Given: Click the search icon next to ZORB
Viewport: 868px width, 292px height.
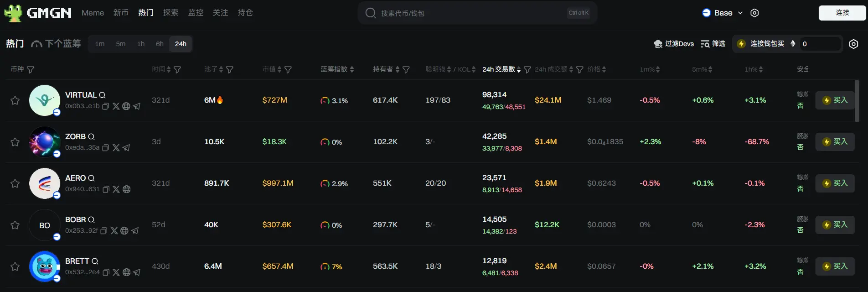Looking at the screenshot, I should pos(91,136).
